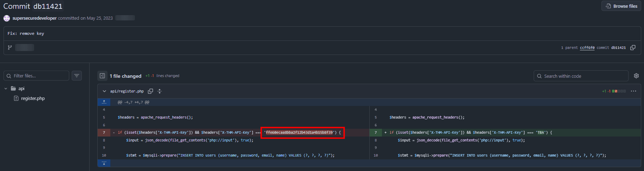Click the supersecuredeveloper avatar image

(7, 18)
